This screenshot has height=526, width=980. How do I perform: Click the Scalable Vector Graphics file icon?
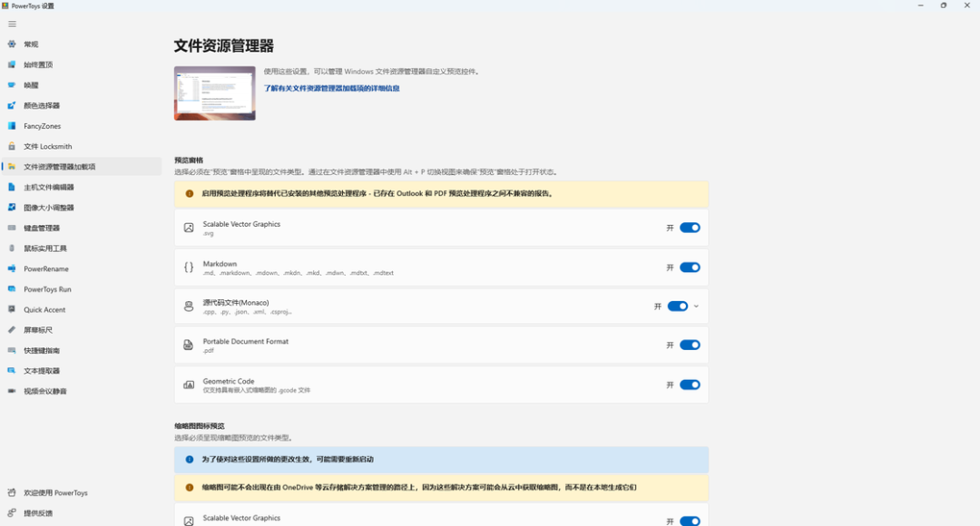pyautogui.click(x=188, y=228)
